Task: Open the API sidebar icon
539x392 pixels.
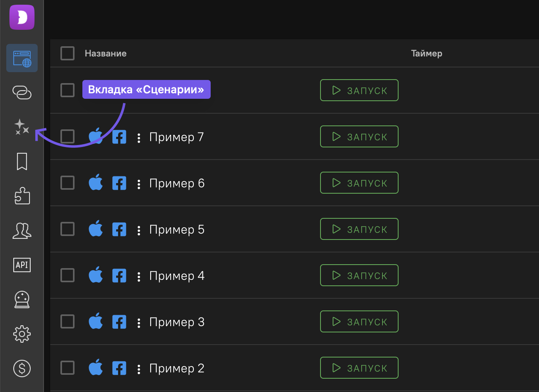Action: (x=22, y=265)
